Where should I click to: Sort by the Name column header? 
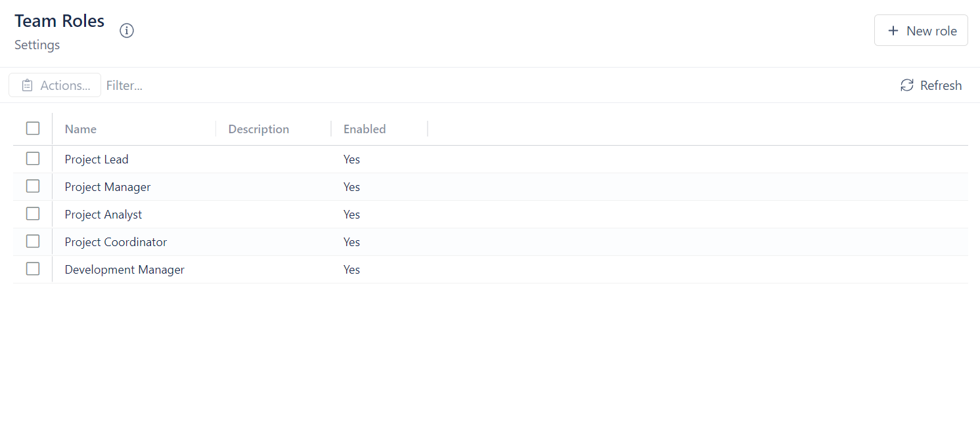[81, 129]
